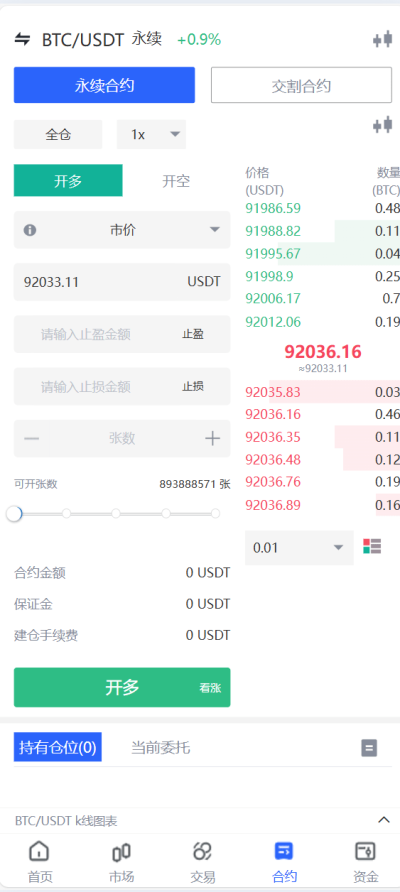Screen dimensions: 400x892
Task: Change the order book layout display icon
Action: click(x=372, y=547)
